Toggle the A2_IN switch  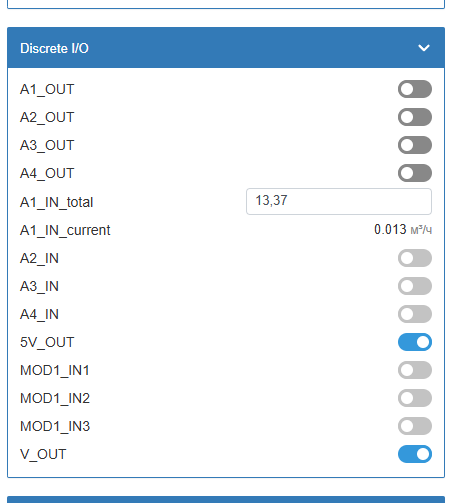[415, 258]
